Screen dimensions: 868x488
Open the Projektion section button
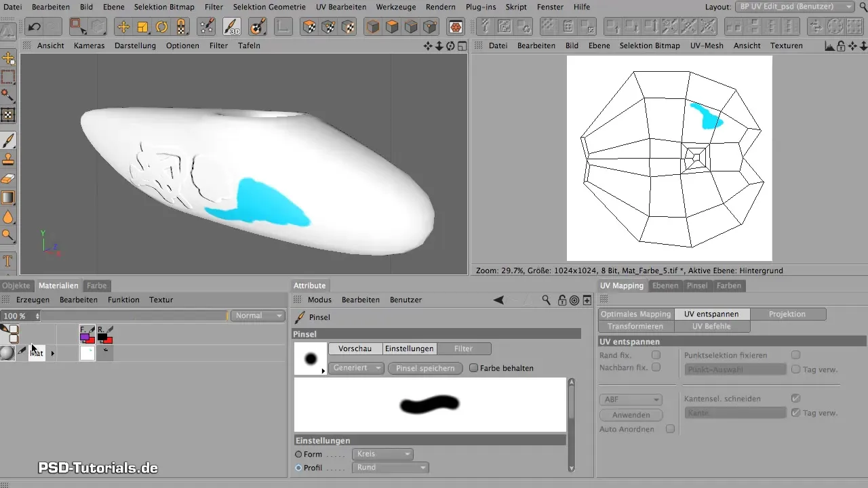[x=787, y=314]
